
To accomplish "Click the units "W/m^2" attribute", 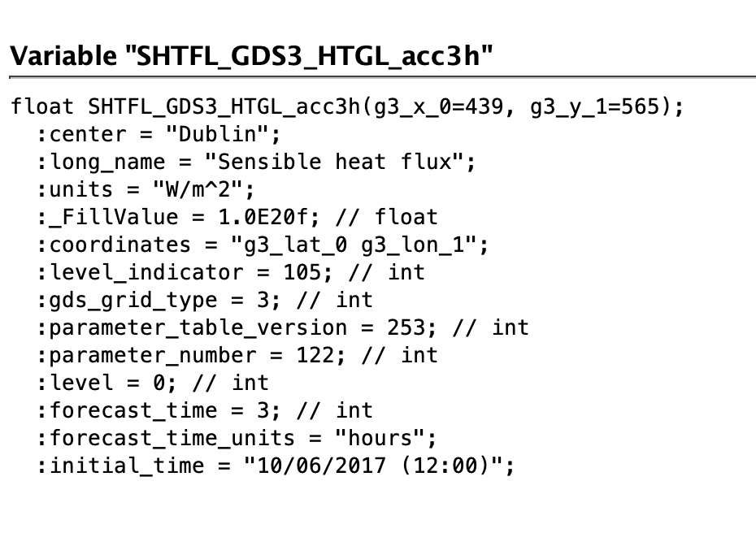I will [146, 189].
